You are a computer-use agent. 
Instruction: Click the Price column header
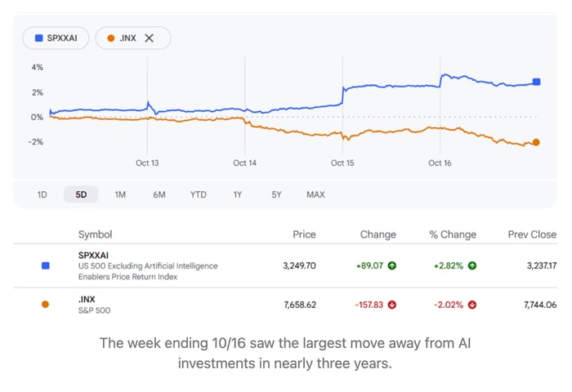coord(304,234)
